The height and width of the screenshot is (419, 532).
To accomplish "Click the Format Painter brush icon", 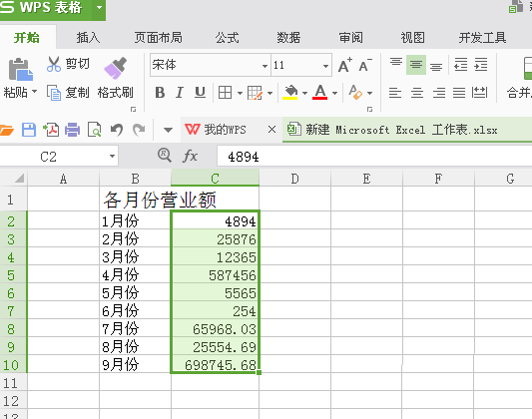I will click(116, 68).
